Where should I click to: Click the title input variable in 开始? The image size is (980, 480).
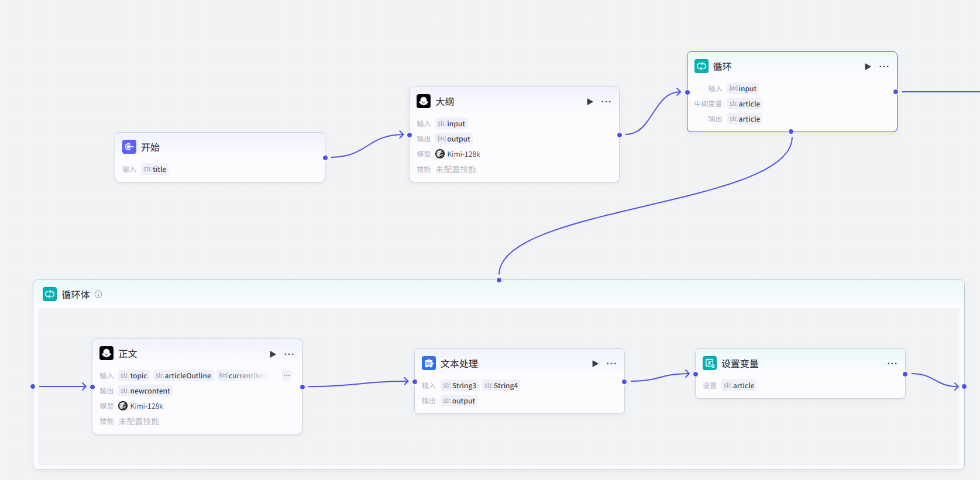[155, 169]
